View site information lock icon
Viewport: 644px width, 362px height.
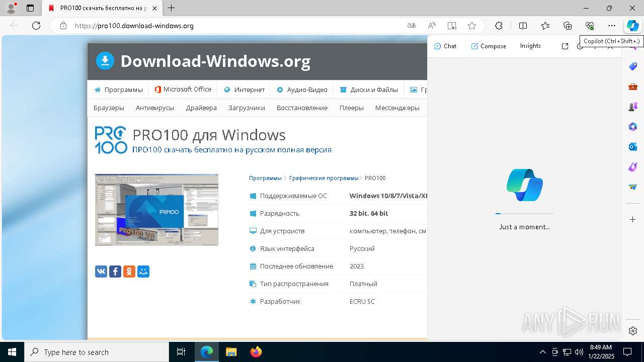[63, 26]
